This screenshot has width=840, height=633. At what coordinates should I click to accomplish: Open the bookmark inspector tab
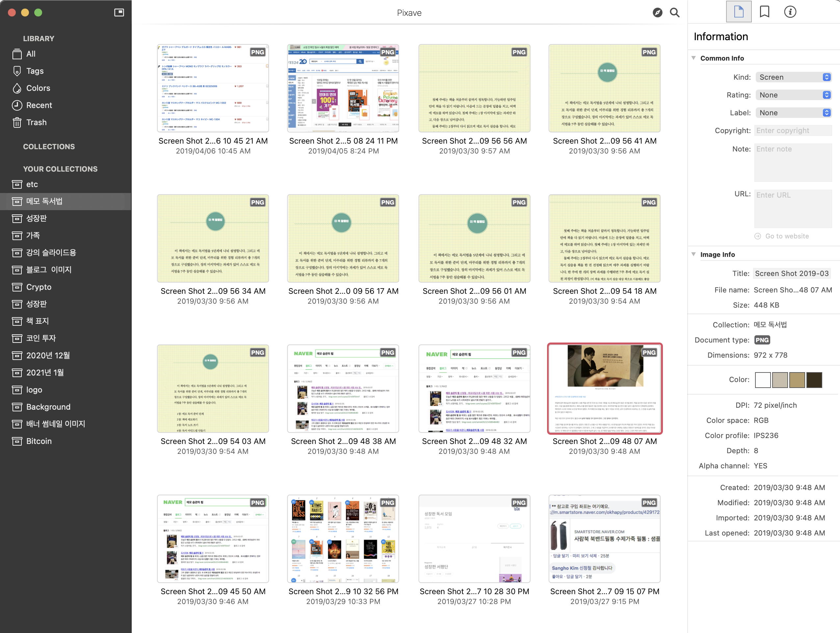tap(764, 12)
